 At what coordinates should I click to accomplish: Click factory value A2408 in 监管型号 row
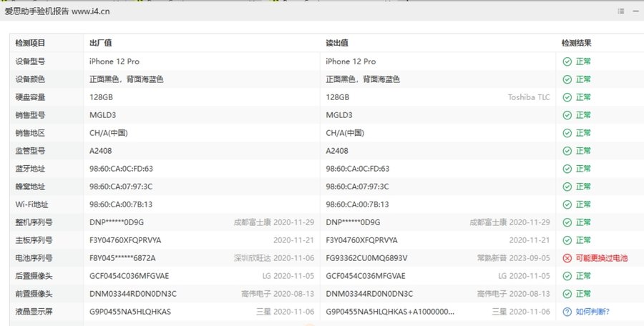pos(101,151)
